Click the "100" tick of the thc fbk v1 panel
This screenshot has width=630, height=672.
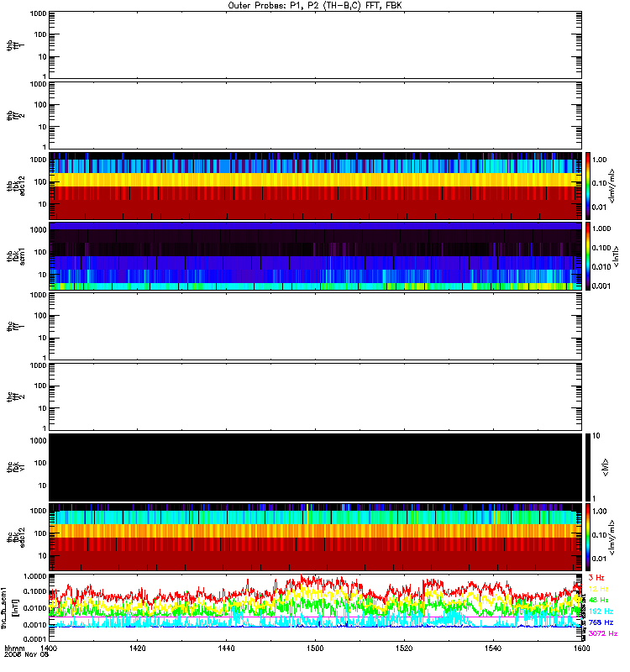click(40, 463)
